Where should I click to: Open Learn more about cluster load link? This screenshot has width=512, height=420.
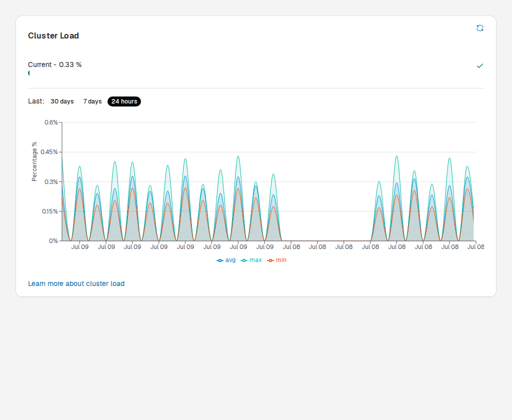tap(76, 283)
